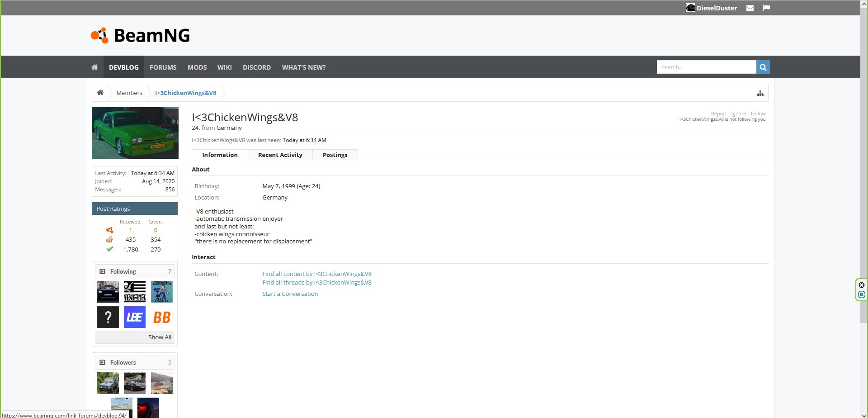868x418 pixels.
Task: Open the WHAT'S NEW? navigation tab
Action: point(304,67)
